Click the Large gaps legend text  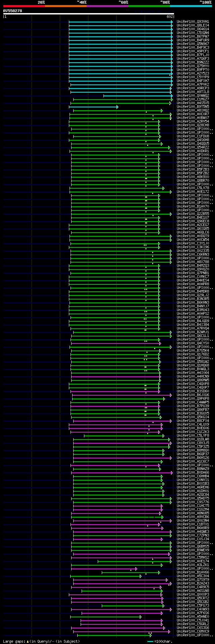tap(42, 641)
